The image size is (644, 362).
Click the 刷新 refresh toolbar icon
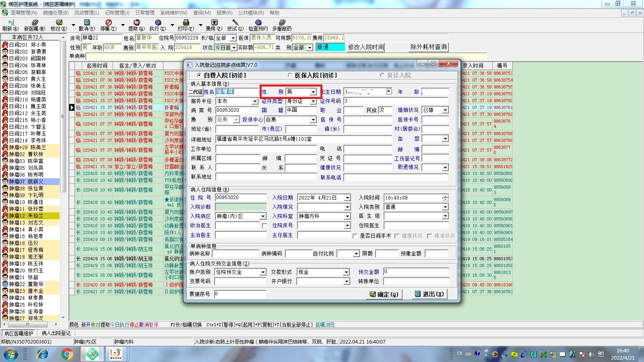click(x=10, y=25)
